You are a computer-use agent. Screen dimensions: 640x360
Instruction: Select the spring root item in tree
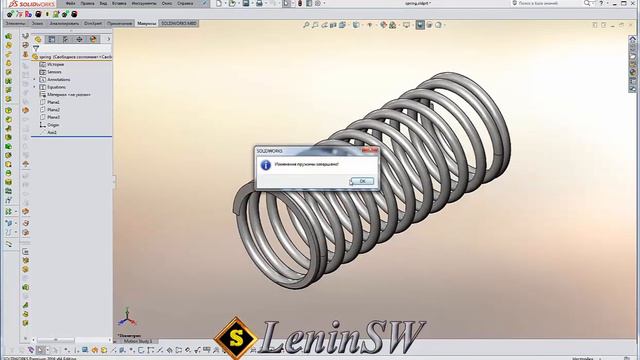click(72, 57)
